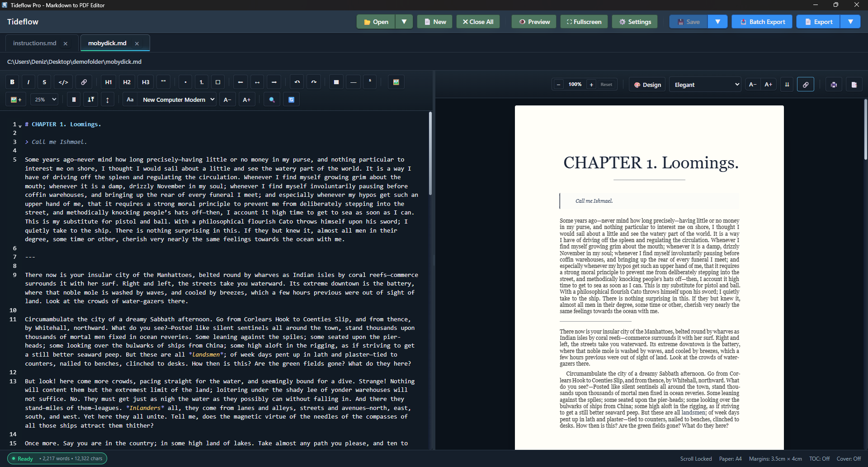This screenshot has height=467, width=868.
Task: Insert a code block
Action: click(63, 82)
